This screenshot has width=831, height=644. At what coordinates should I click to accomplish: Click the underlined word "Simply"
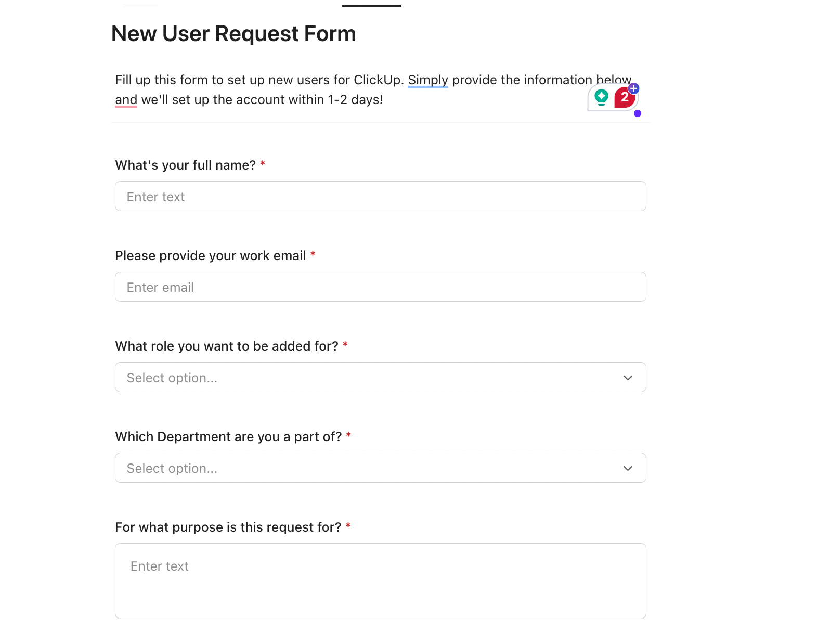[428, 80]
